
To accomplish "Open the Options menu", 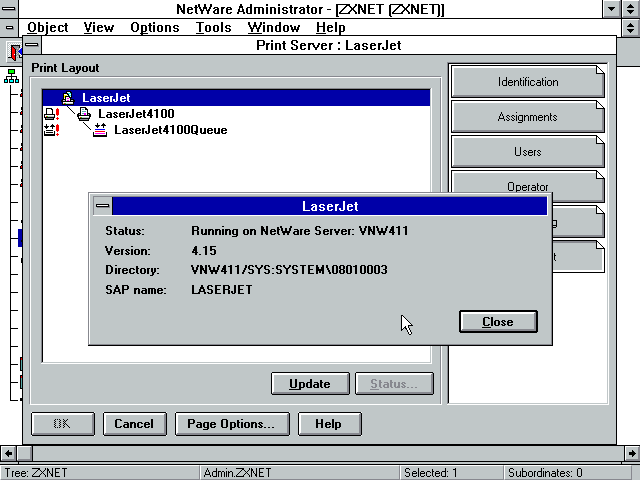I will tap(155, 27).
